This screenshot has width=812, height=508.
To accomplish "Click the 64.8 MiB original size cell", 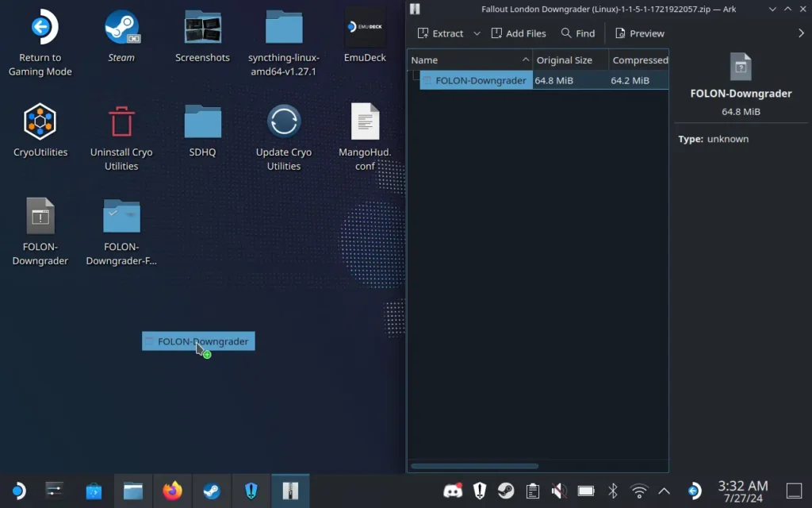I will point(553,80).
